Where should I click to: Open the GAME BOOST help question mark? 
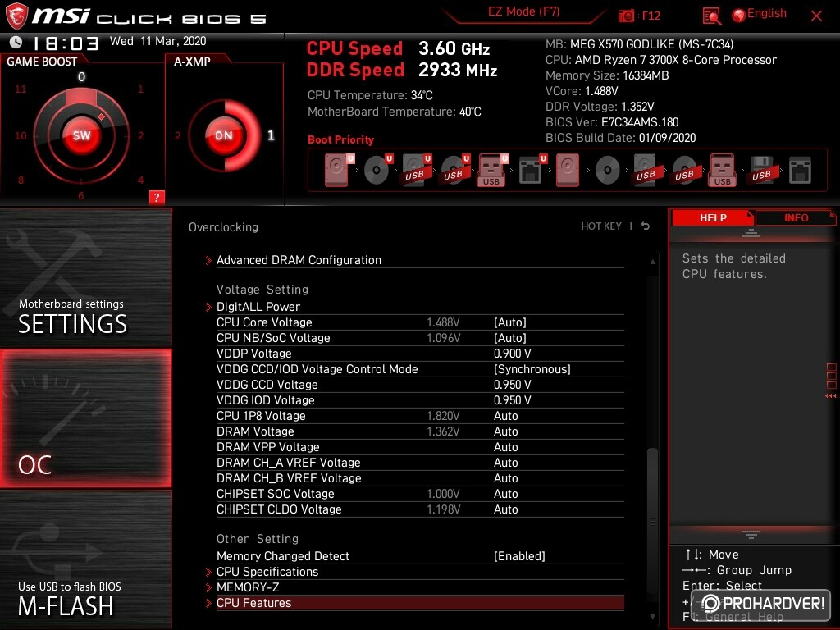(157, 197)
